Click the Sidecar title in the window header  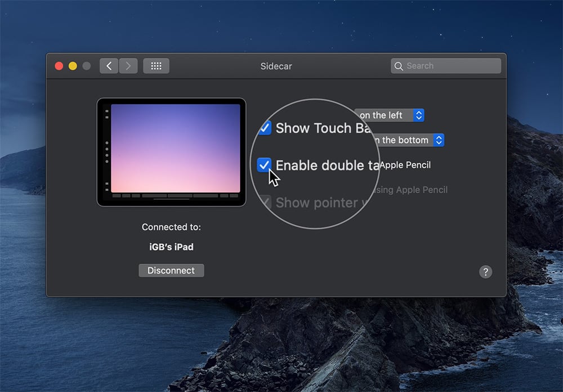[x=276, y=66]
